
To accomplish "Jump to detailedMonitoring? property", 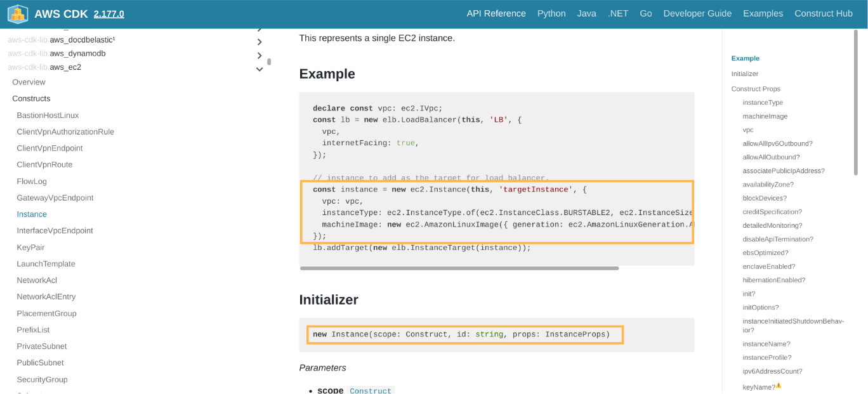I will click(x=773, y=225).
